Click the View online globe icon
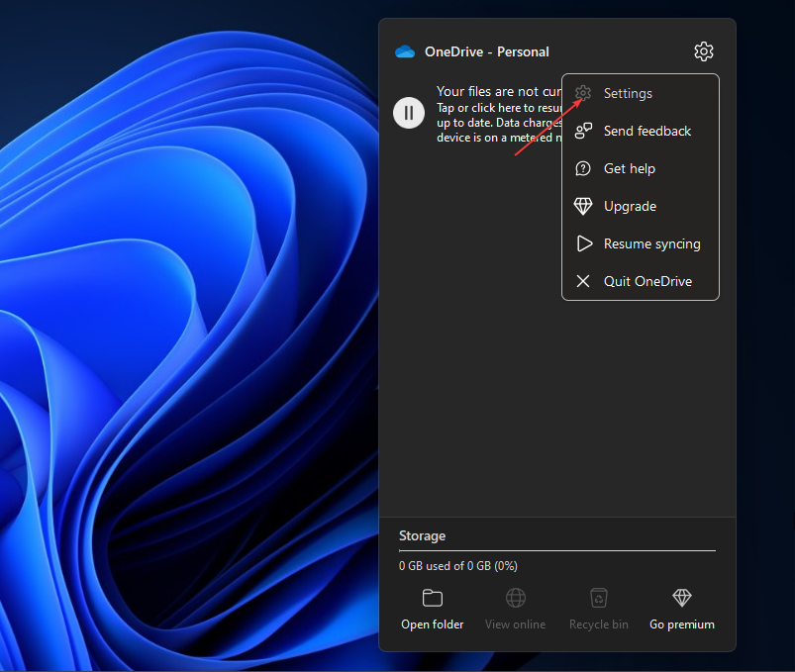 click(515, 598)
